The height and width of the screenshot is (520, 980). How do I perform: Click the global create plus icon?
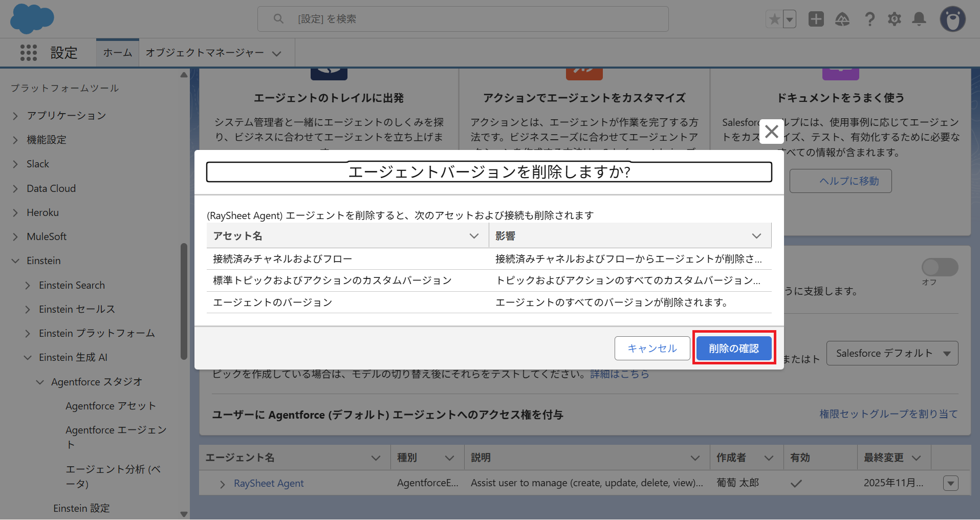816,19
